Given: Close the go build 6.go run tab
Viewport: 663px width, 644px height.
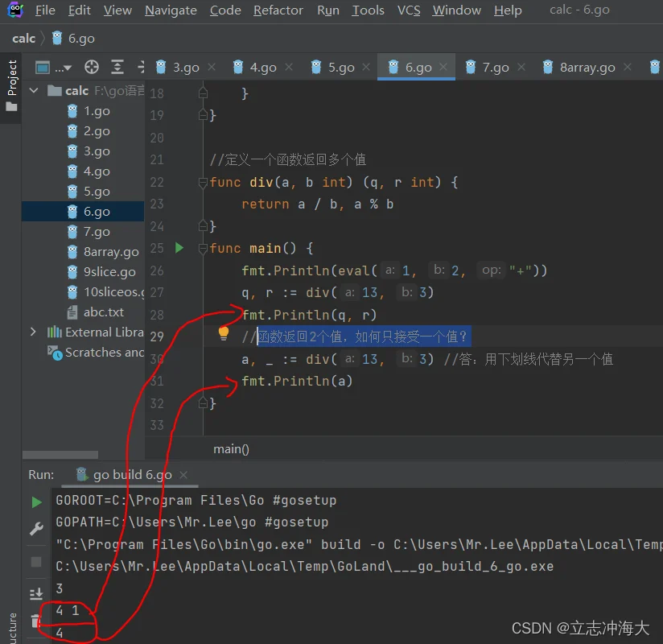Looking at the screenshot, I should pyautogui.click(x=183, y=475).
